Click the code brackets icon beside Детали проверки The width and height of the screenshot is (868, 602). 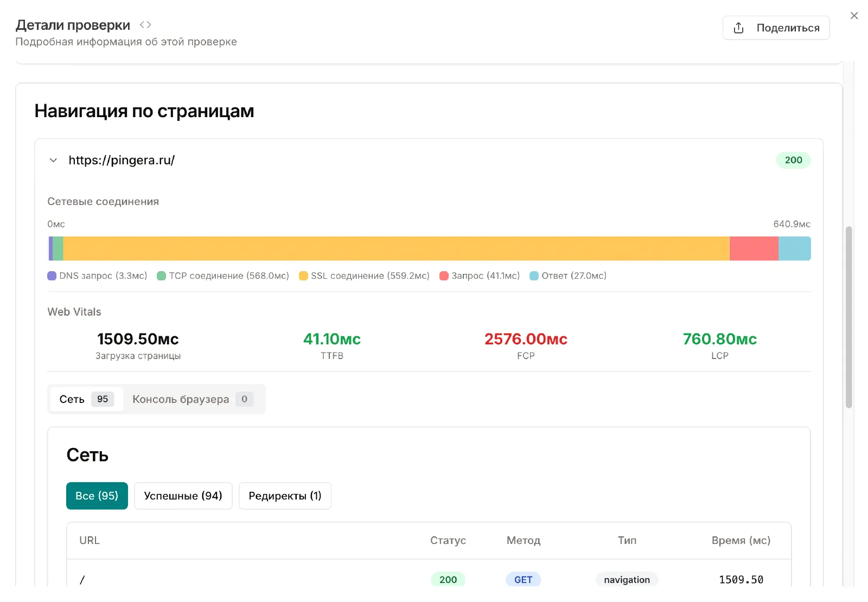tap(145, 25)
